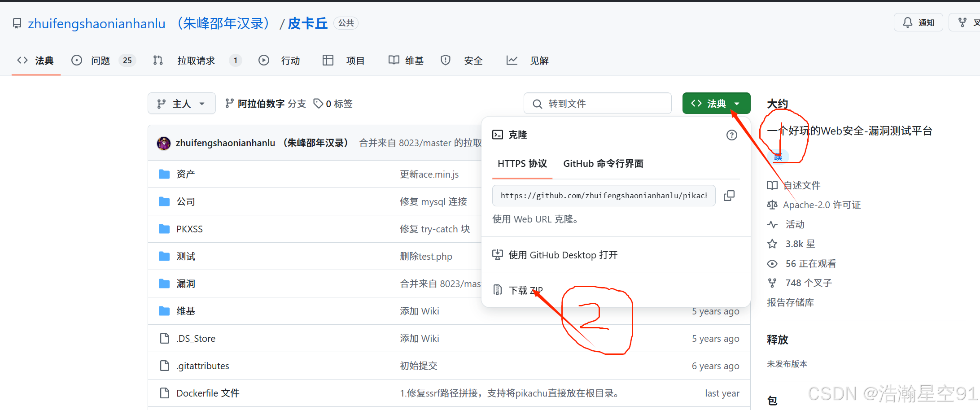This screenshot has width=980, height=410.
Task: Open the 行动 tab
Action: (x=279, y=61)
